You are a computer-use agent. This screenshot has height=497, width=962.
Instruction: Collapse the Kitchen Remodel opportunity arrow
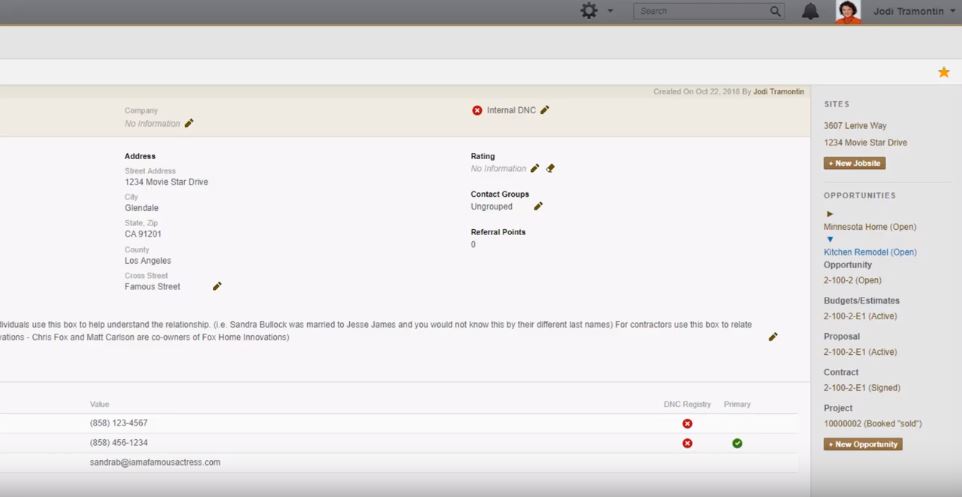pos(829,240)
